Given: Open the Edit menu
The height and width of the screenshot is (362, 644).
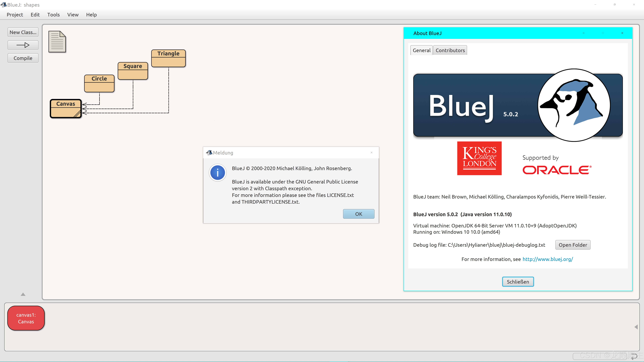Looking at the screenshot, I should coord(35,15).
